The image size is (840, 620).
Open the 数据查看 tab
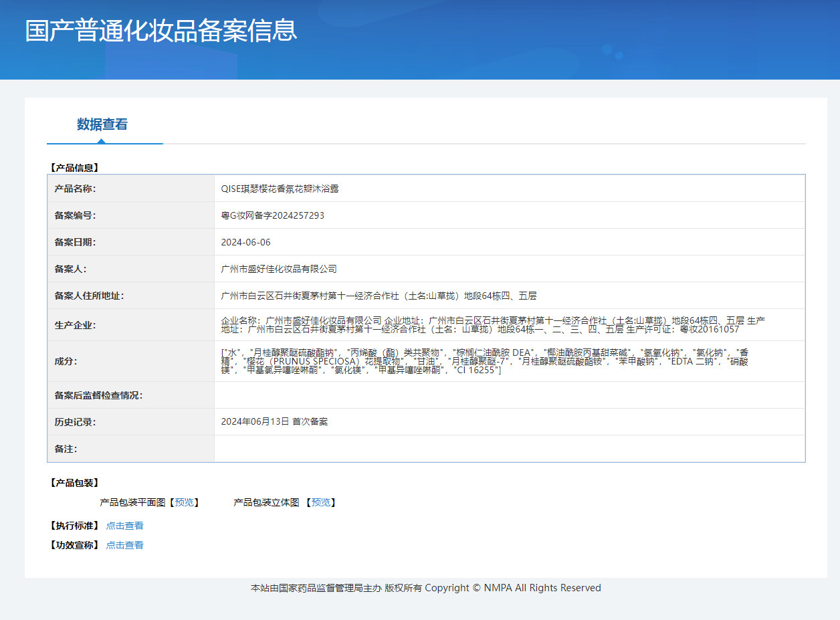pos(102,124)
